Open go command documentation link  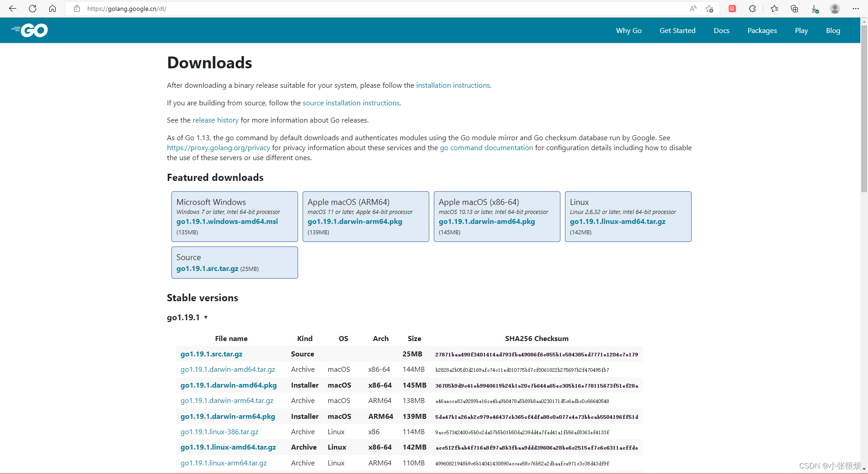486,147
